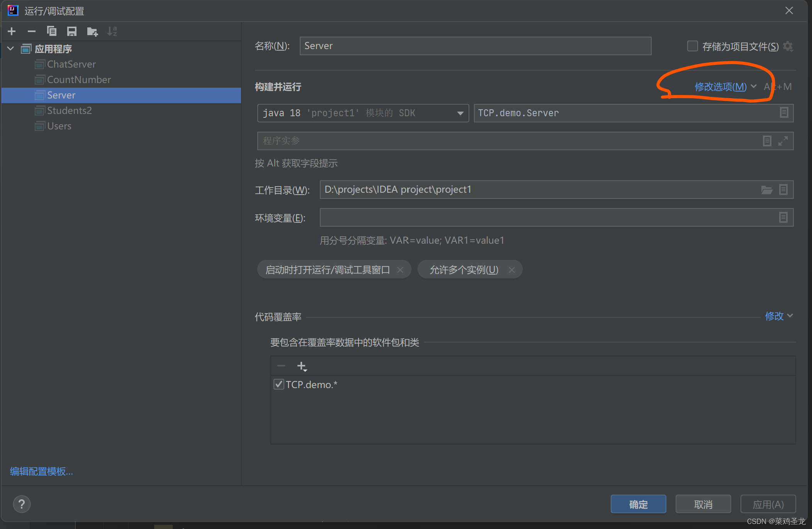Edit environment variables list
This screenshot has height=529, width=812.
[783, 217]
